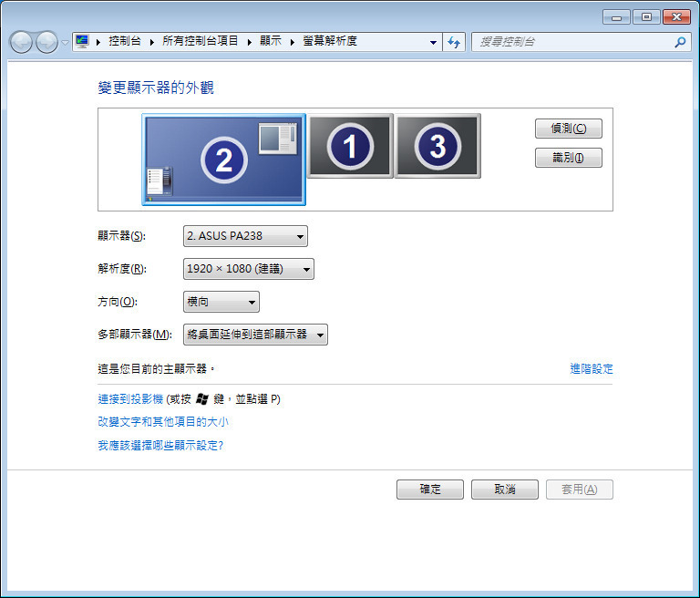Minimize the window

616,17
